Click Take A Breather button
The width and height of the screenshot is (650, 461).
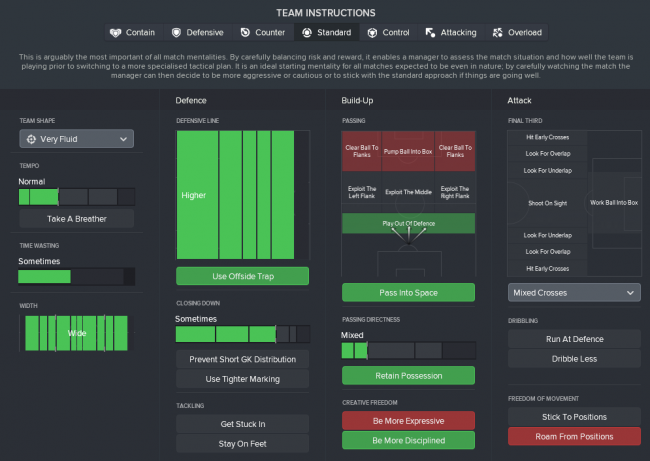coord(76,218)
